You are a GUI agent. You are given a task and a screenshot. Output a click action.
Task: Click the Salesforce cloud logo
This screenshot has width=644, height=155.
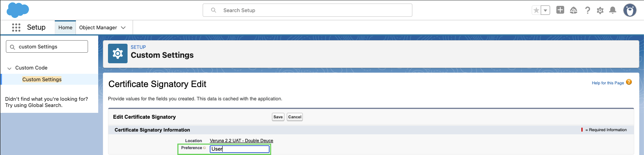point(18,10)
